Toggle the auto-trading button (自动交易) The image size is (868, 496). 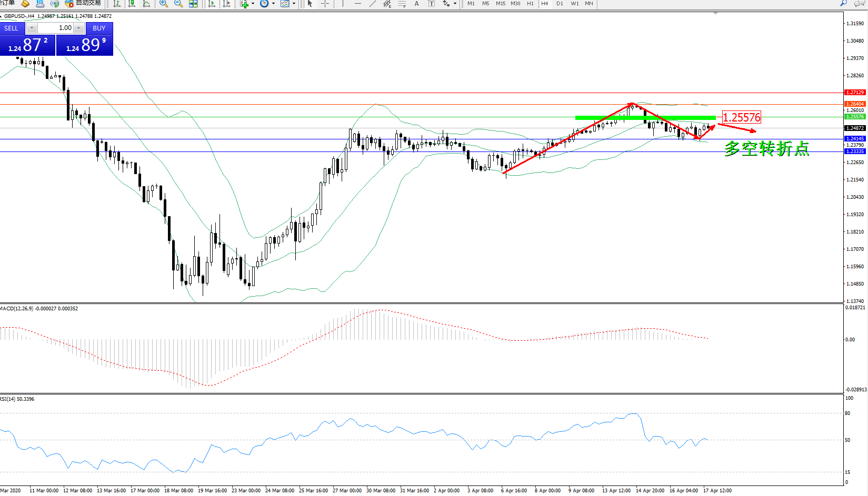83,3
